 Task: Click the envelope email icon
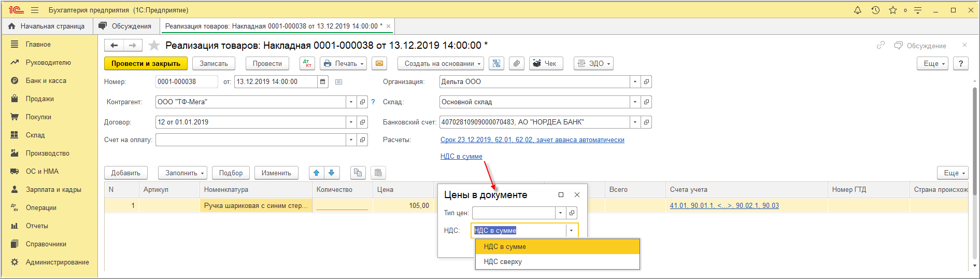[379, 63]
